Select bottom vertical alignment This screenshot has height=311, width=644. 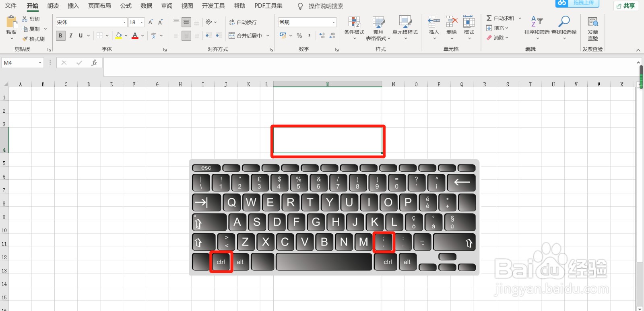tap(196, 22)
